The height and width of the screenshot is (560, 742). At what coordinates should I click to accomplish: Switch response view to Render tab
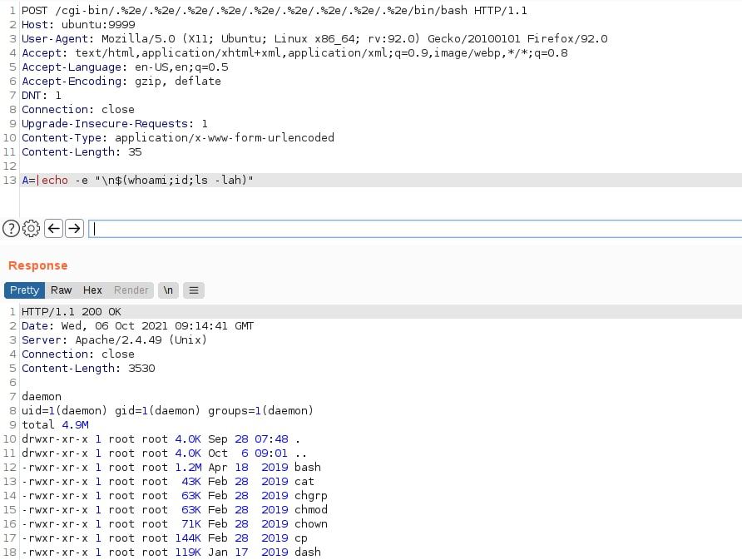coord(131,290)
